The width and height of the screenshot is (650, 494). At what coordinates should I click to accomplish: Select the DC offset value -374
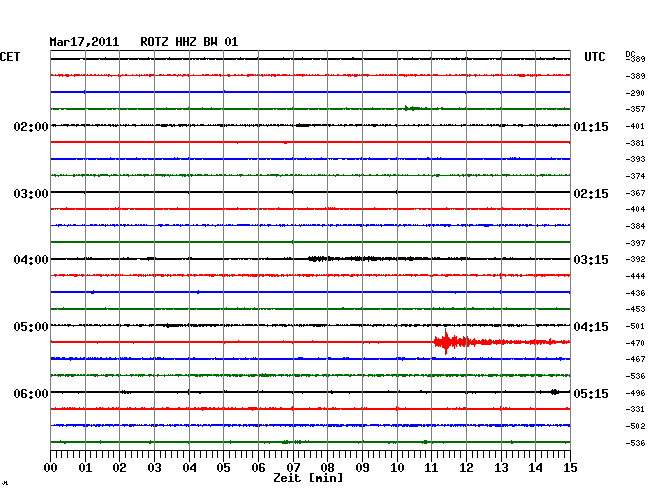[635, 176]
